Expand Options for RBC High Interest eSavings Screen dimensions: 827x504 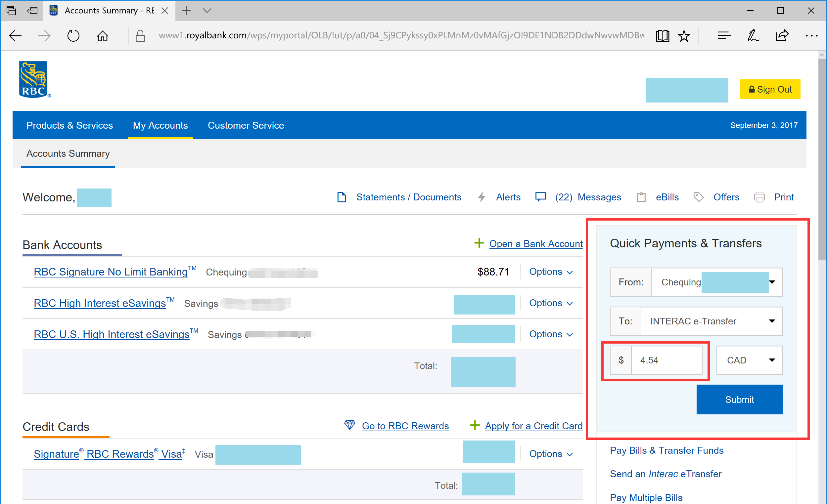tap(550, 303)
